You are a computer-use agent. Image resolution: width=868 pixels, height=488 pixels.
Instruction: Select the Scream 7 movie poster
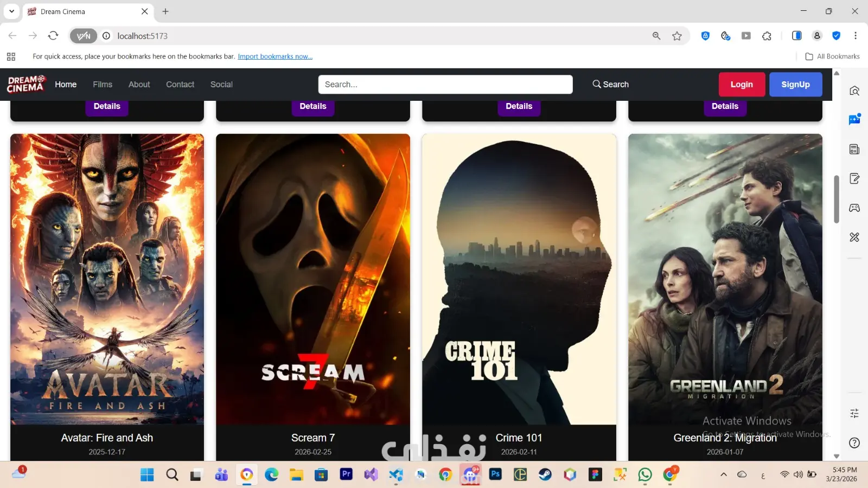pos(313,279)
